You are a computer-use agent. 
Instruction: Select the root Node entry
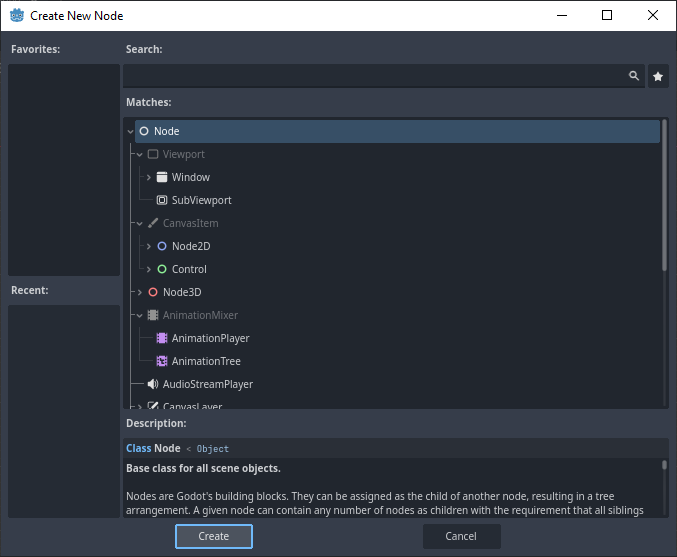[x=167, y=131]
